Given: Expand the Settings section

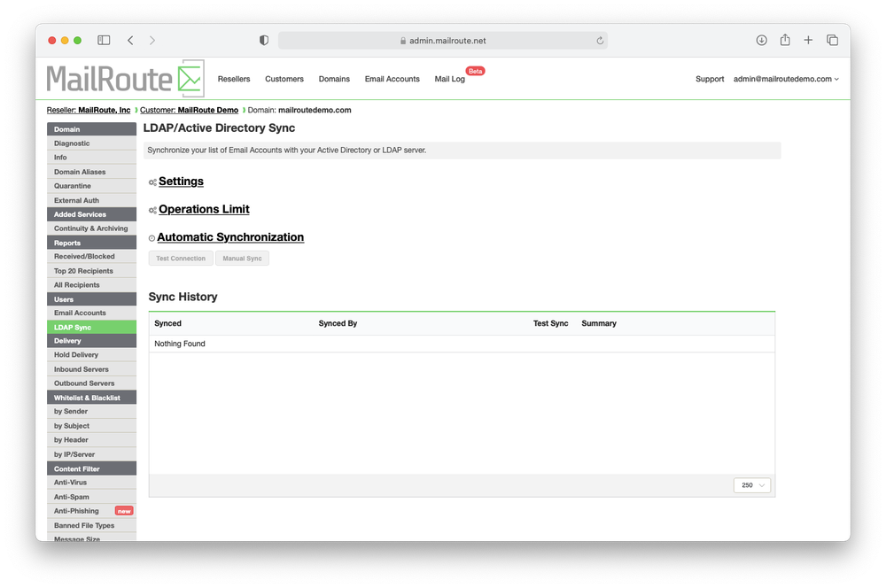Looking at the screenshot, I should pos(181,182).
